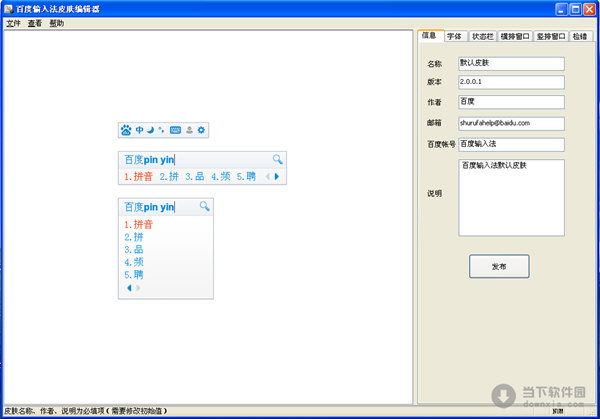Click previous-page arrow in vertical candidate window
Viewport: 600px width, 419px height.
click(129, 288)
